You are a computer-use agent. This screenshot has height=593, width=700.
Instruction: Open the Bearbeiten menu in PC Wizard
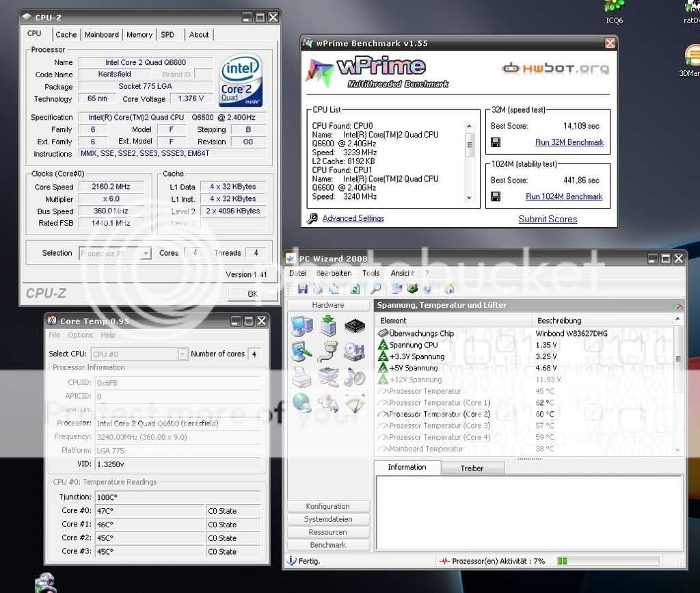tap(334, 274)
